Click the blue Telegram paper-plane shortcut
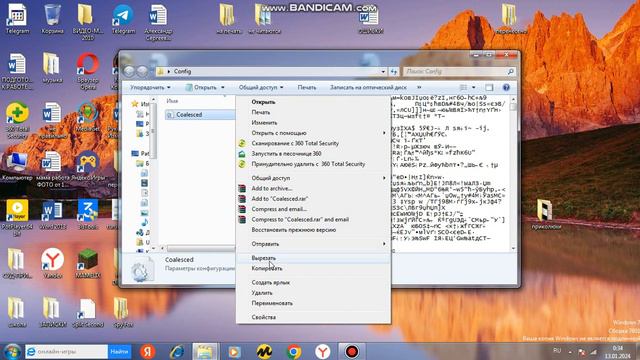This screenshot has height=360, width=640. pyautogui.click(x=123, y=19)
